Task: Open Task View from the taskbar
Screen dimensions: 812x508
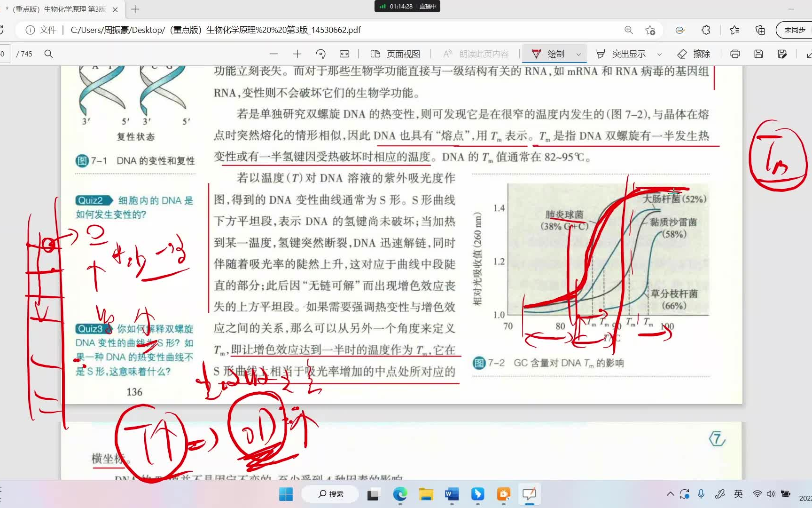Action: pyautogui.click(x=373, y=494)
